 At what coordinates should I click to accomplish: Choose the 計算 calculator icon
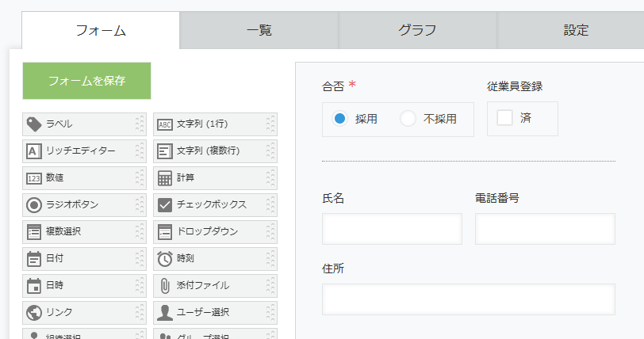(165, 178)
